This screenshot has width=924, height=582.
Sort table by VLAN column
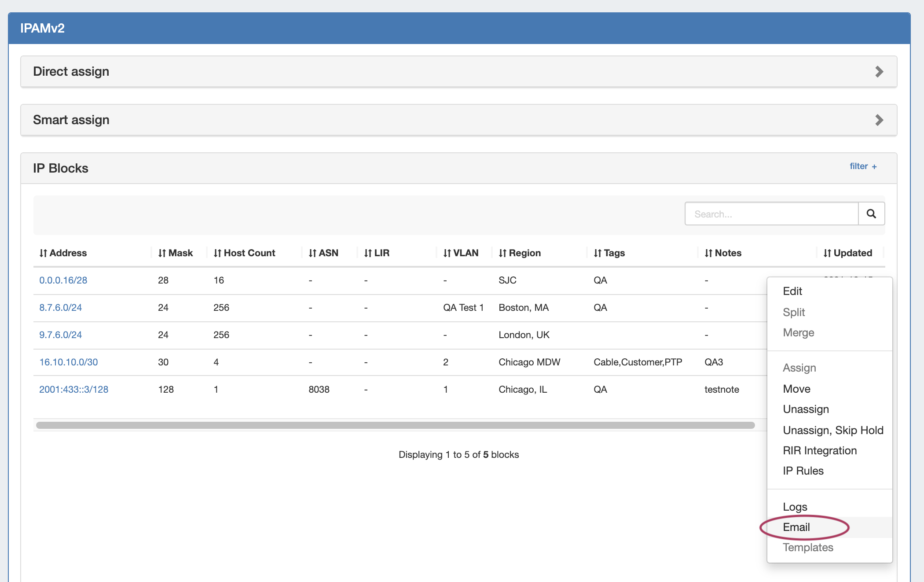(x=461, y=253)
